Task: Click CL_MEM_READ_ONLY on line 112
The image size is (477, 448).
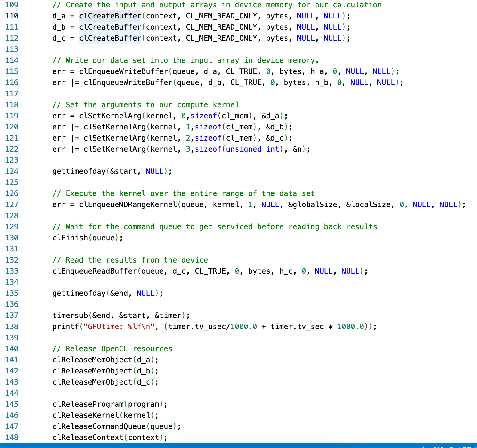Action: 222,38
